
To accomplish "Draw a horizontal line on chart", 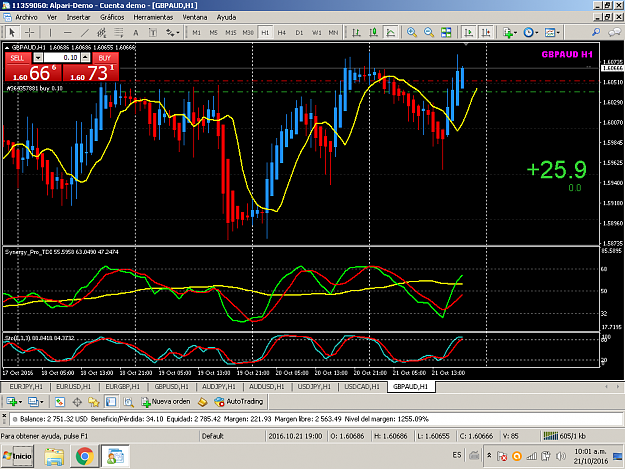I will (x=67, y=32).
